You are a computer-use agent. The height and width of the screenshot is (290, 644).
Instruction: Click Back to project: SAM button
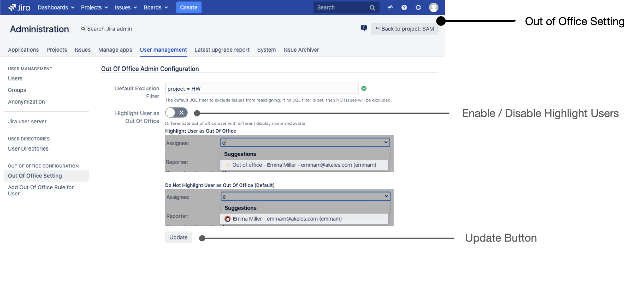tap(404, 29)
